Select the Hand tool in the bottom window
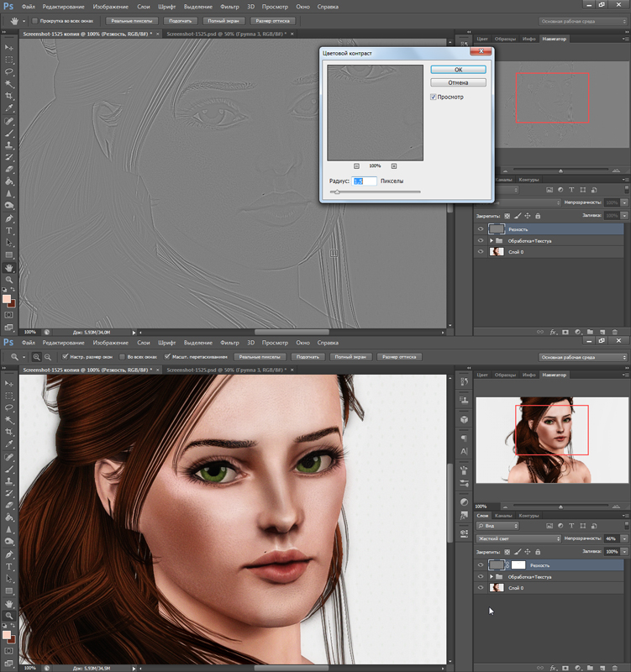 click(9, 604)
